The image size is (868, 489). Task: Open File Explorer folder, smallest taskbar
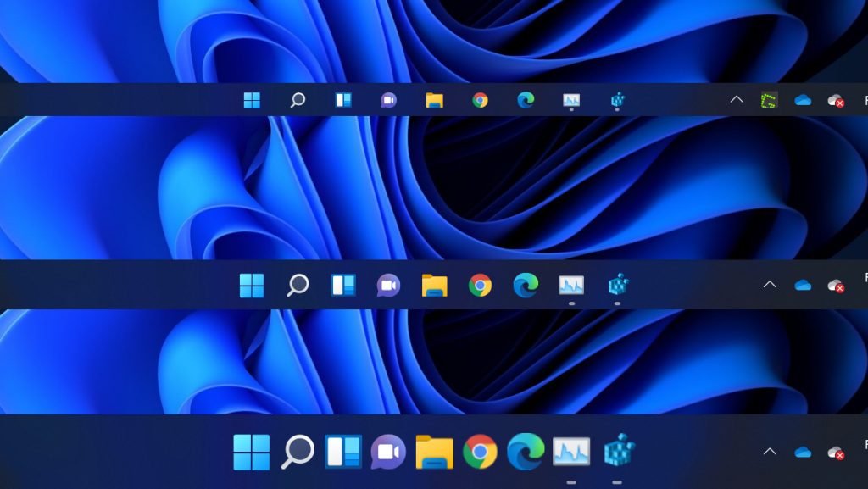point(434,100)
